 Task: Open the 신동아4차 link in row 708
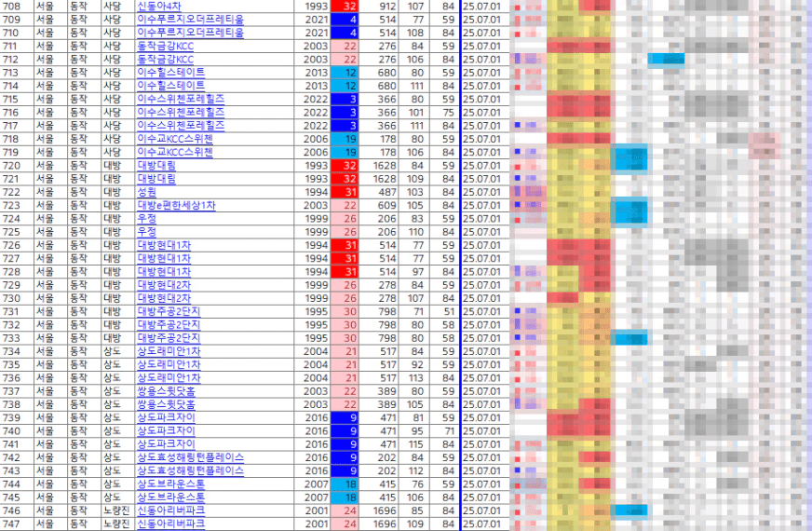159,7
